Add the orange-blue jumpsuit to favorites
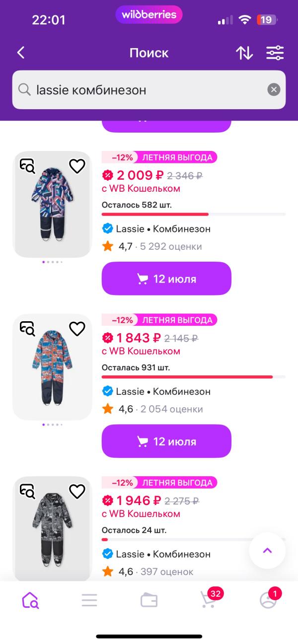This screenshot has height=644, width=298. [77, 329]
